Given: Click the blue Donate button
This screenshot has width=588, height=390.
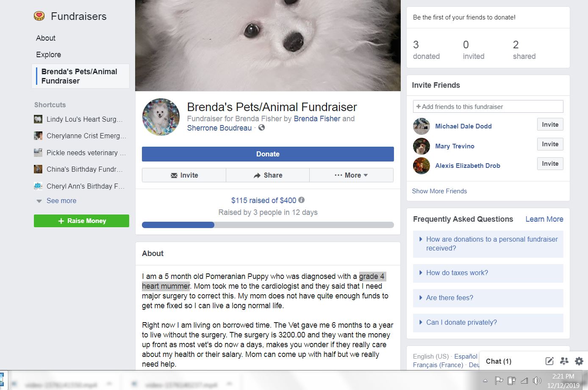Looking at the screenshot, I should (268, 154).
